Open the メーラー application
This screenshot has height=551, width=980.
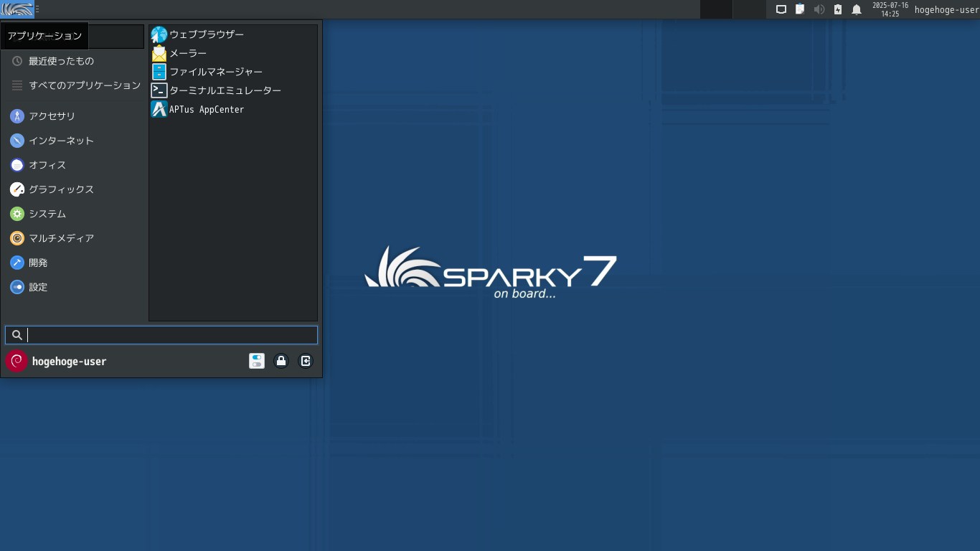point(187,52)
